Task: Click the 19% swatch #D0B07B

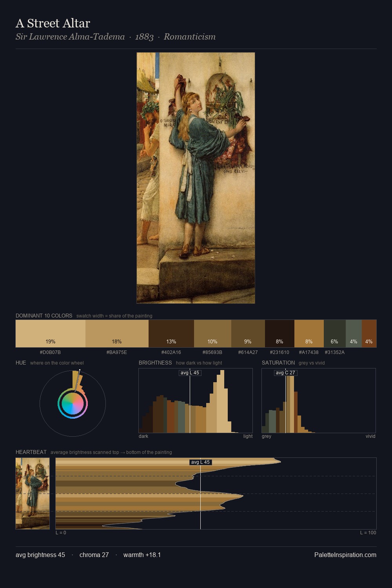Action: 51,334
